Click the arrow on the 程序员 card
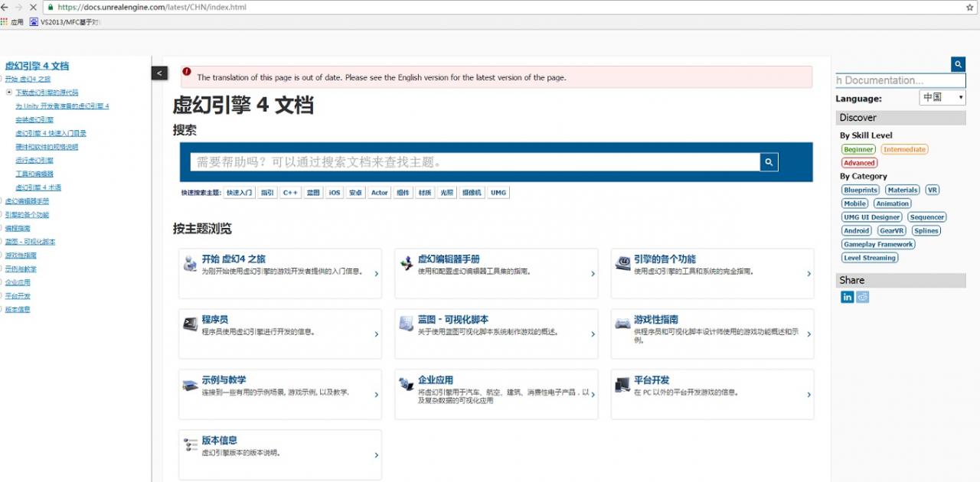Screen dimensions: 980x482 point(376,334)
